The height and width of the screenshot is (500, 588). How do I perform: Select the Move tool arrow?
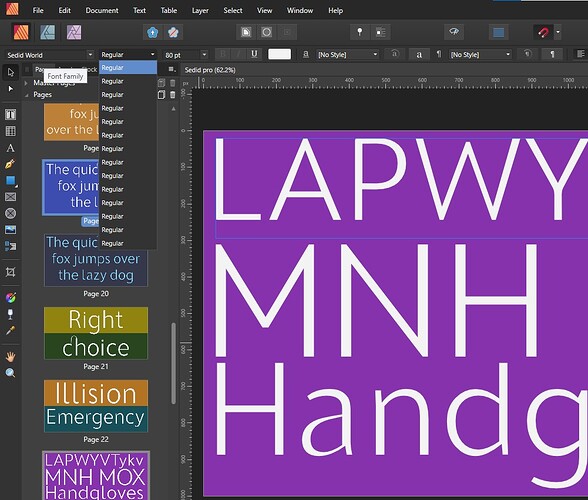pos(10,72)
